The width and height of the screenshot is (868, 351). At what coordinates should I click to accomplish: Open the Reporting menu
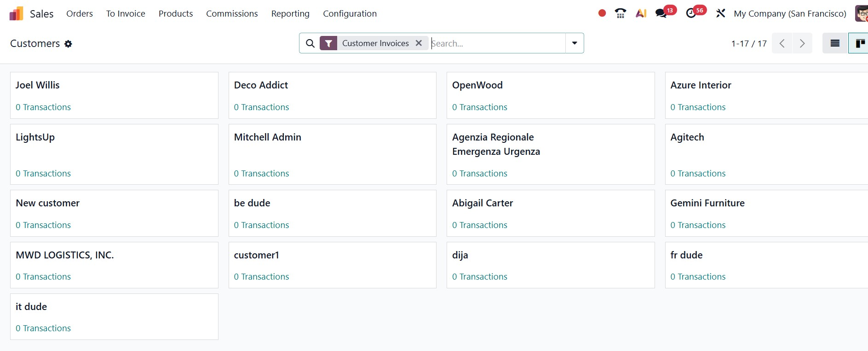point(290,13)
